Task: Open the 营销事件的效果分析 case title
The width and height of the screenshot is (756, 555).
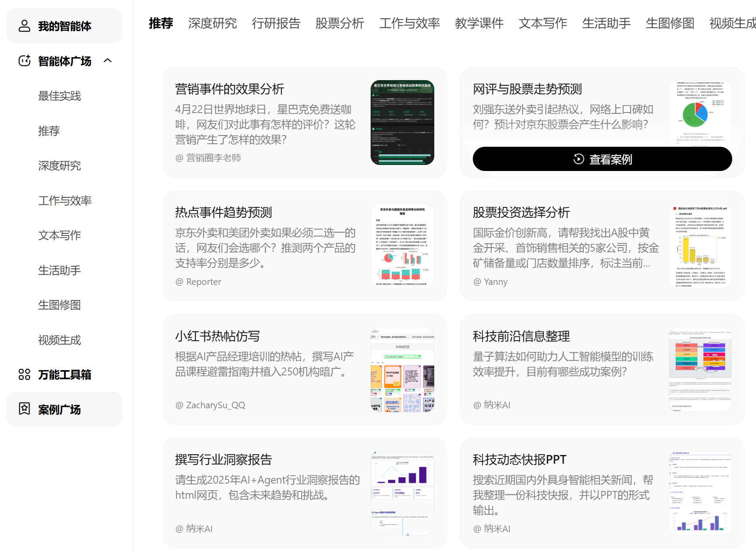Action: (229, 89)
